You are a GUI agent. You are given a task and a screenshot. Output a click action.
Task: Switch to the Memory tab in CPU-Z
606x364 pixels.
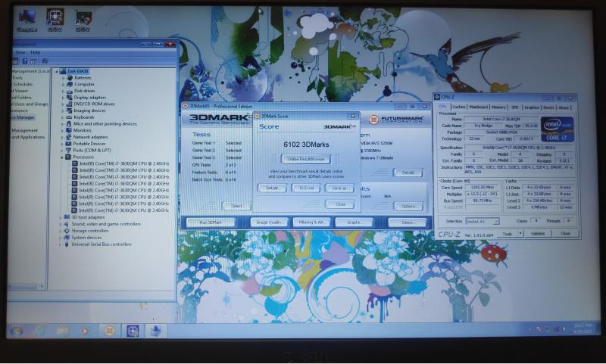tap(498, 107)
